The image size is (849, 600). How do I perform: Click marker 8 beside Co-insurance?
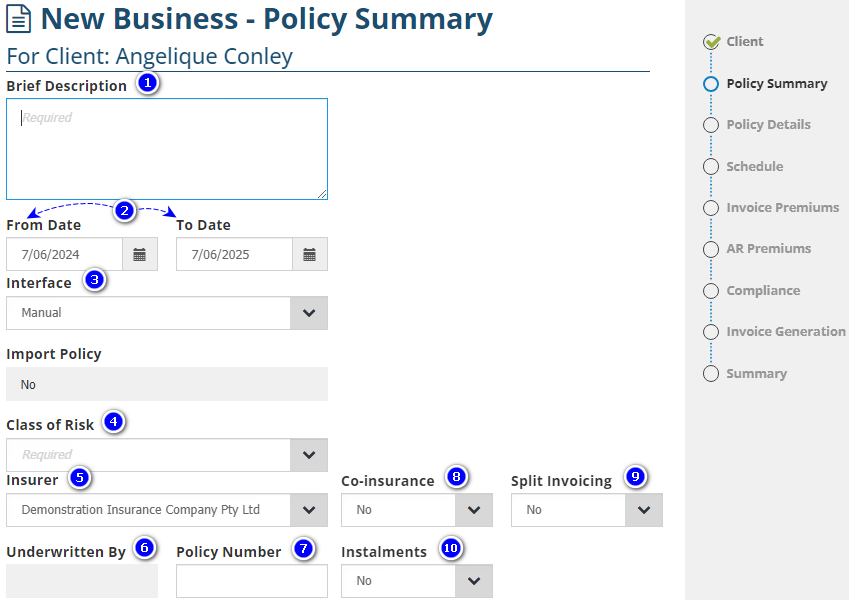pos(456,478)
